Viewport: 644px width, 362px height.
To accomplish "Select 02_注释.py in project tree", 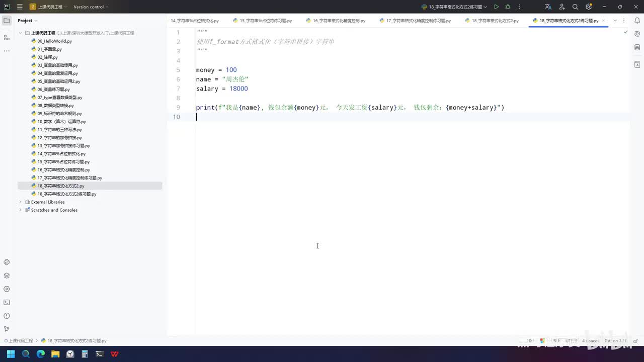I will coord(47,57).
